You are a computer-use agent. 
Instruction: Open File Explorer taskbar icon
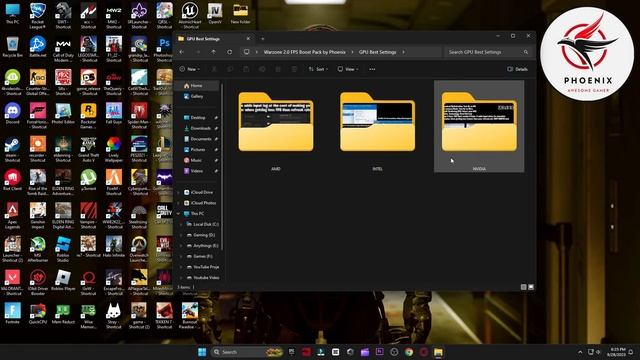click(x=438, y=352)
